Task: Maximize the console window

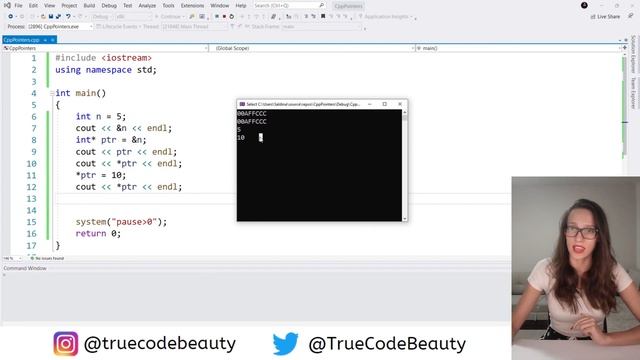Action: (384, 104)
